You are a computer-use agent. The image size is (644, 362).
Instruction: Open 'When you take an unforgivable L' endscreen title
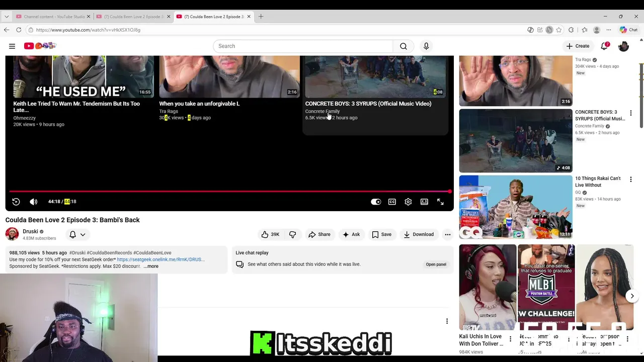pyautogui.click(x=199, y=104)
